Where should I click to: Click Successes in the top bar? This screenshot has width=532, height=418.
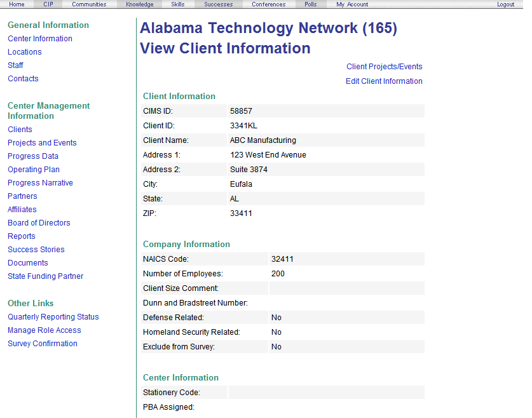218,4
